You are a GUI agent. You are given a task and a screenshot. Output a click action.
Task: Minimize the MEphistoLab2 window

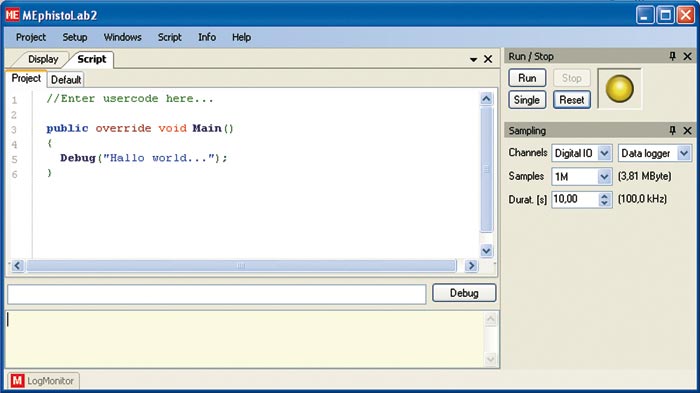coord(644,16)
